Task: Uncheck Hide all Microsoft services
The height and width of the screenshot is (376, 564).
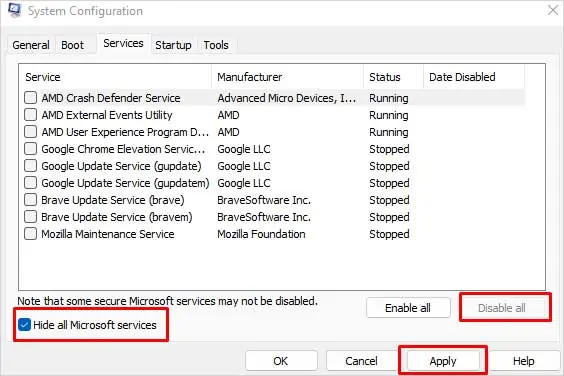Action: tap(24, 325)
